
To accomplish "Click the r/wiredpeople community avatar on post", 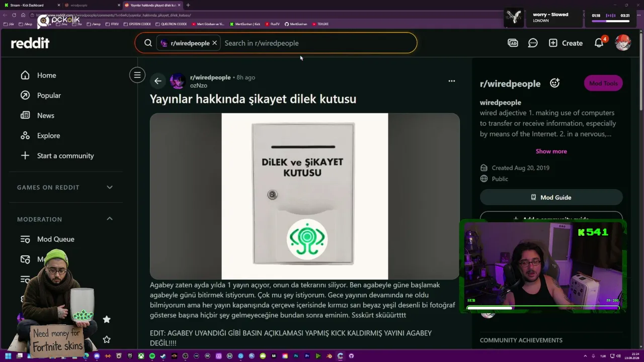I will point(178,81).
